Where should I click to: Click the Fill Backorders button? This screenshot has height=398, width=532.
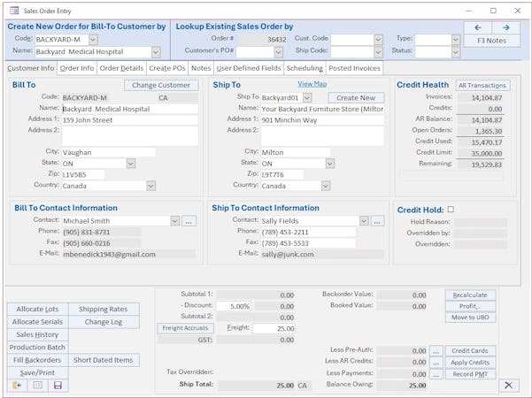tap(37, 360)
